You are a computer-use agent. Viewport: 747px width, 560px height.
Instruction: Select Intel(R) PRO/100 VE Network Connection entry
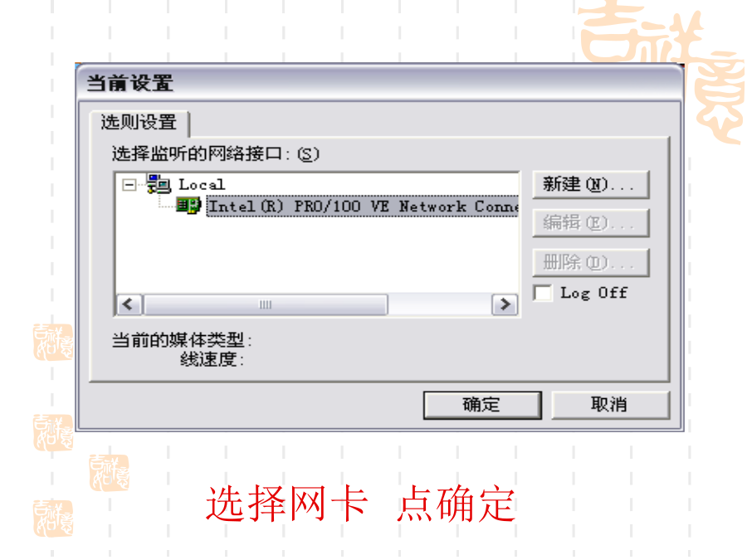click(363, 207)
